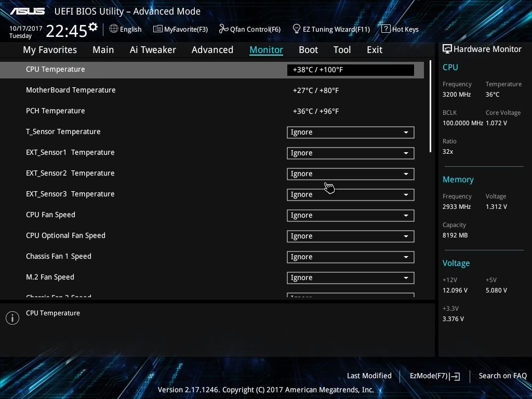Expand CPU Fan Speed dropdown
Screen dimensions: 532x399
point(351,216)
